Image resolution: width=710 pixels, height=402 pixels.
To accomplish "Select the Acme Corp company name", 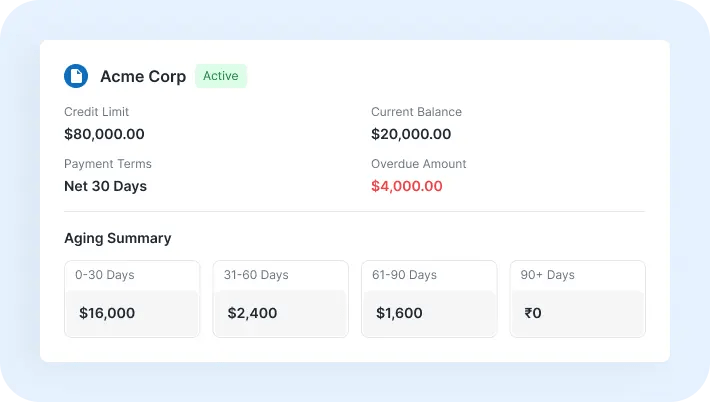I will coord(143,77).
